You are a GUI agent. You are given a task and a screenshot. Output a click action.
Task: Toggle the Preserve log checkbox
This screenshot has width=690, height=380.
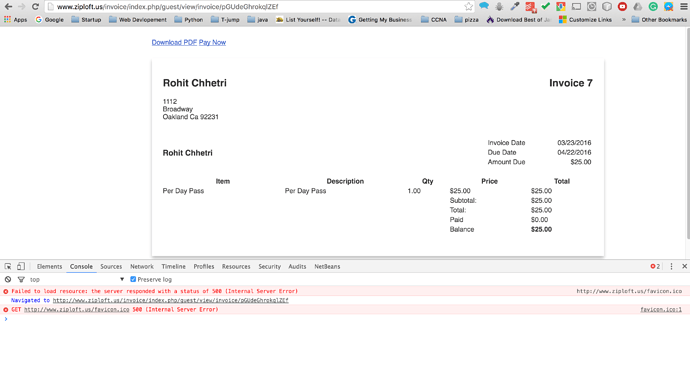[x=133, y=279]
